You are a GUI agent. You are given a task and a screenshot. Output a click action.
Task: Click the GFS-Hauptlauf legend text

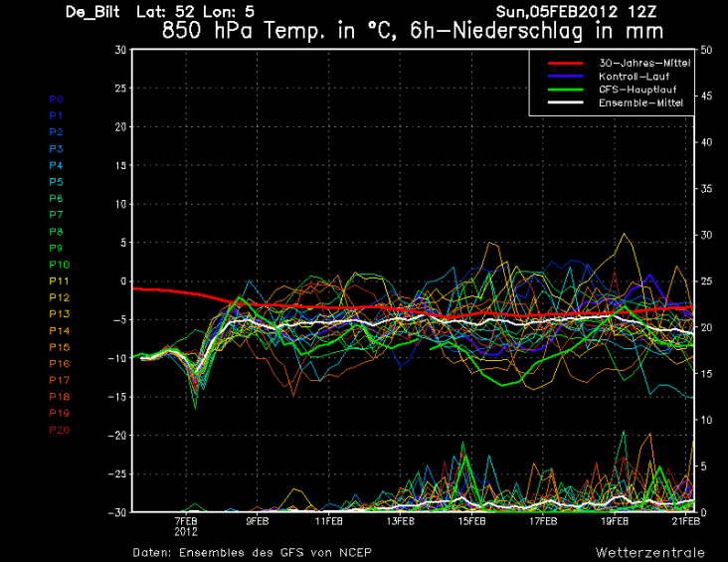point(637,90)
